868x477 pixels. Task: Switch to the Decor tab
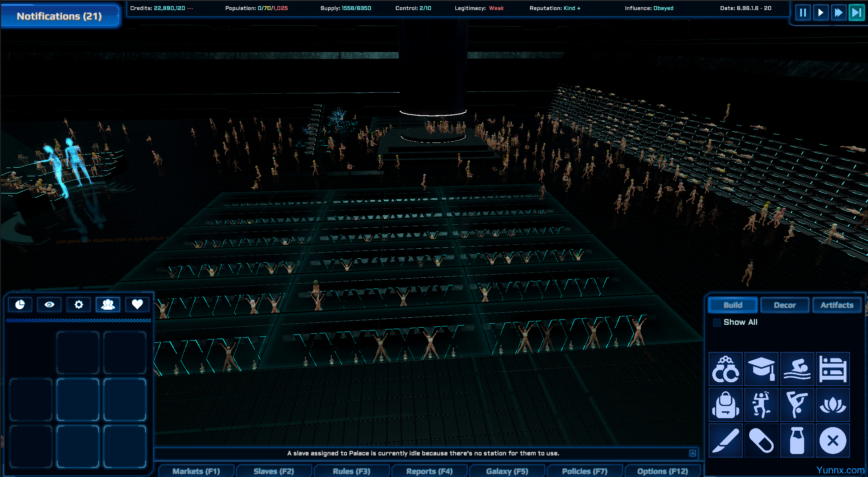point(785,305)
